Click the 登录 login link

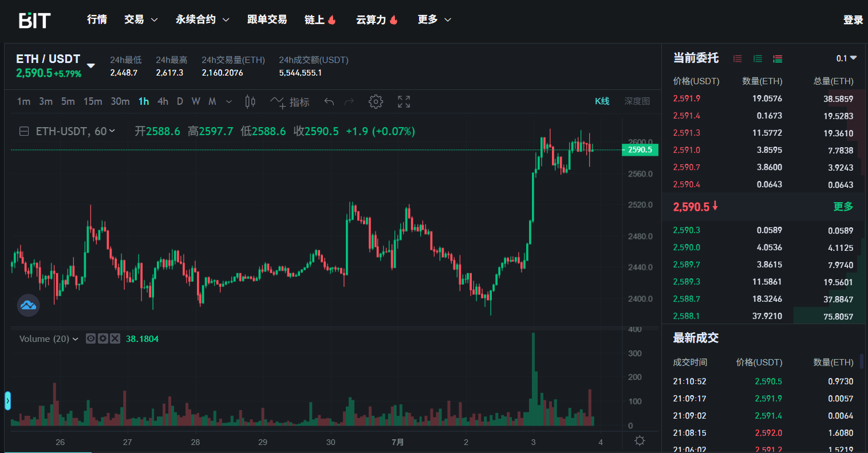click(x=853, y=20)
